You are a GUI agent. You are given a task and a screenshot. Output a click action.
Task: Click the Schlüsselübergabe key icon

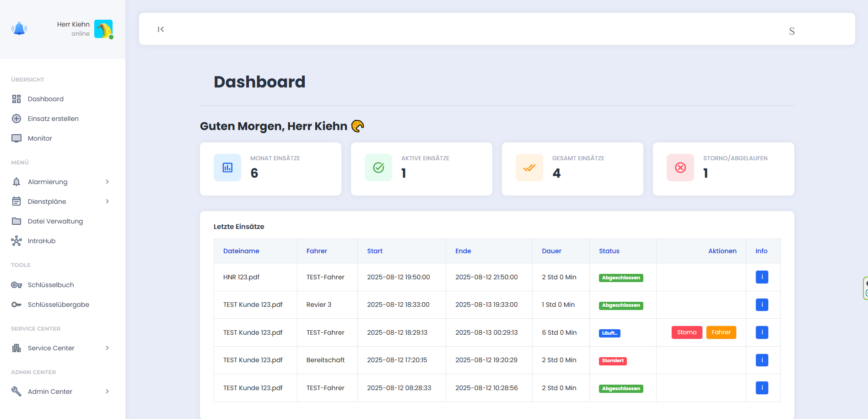[x=16, y=305]
